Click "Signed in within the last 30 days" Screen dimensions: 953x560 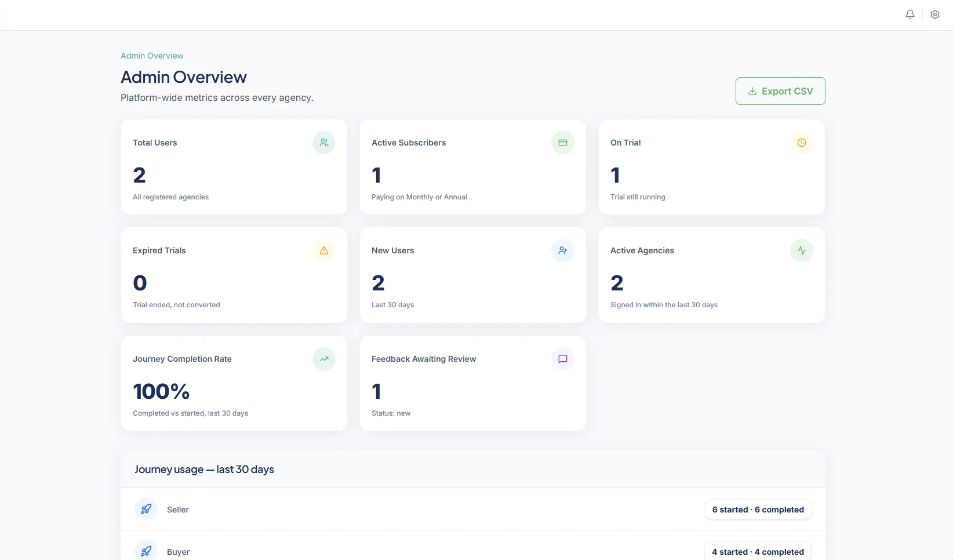click(664, 305)
